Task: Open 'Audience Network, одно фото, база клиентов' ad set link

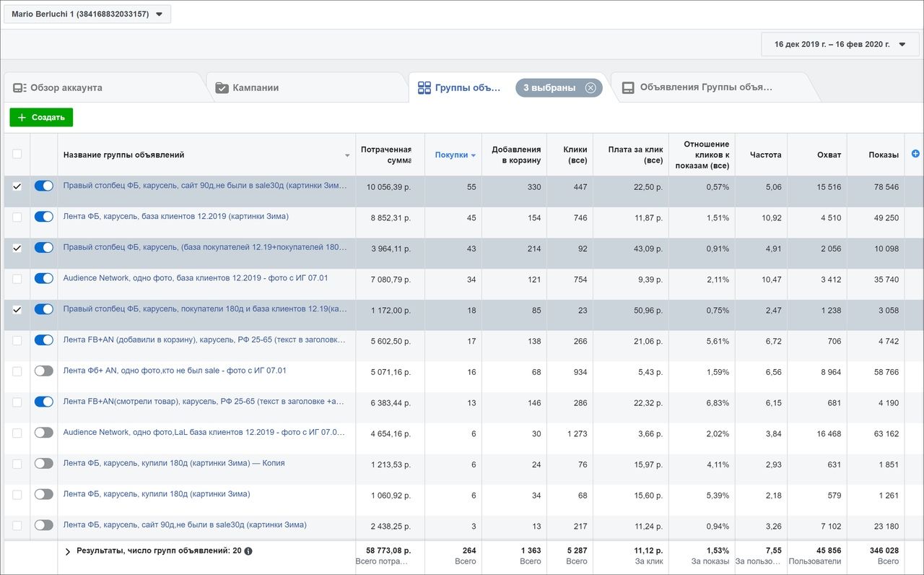Action: click(x=195, y=278)
